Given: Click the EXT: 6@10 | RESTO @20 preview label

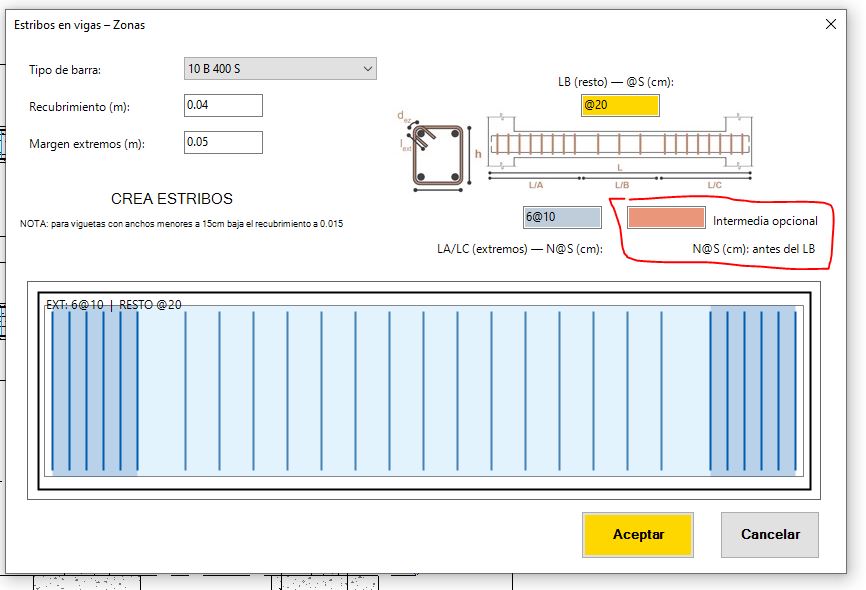Looking at the screenshot, I should (x=114, y=304).
